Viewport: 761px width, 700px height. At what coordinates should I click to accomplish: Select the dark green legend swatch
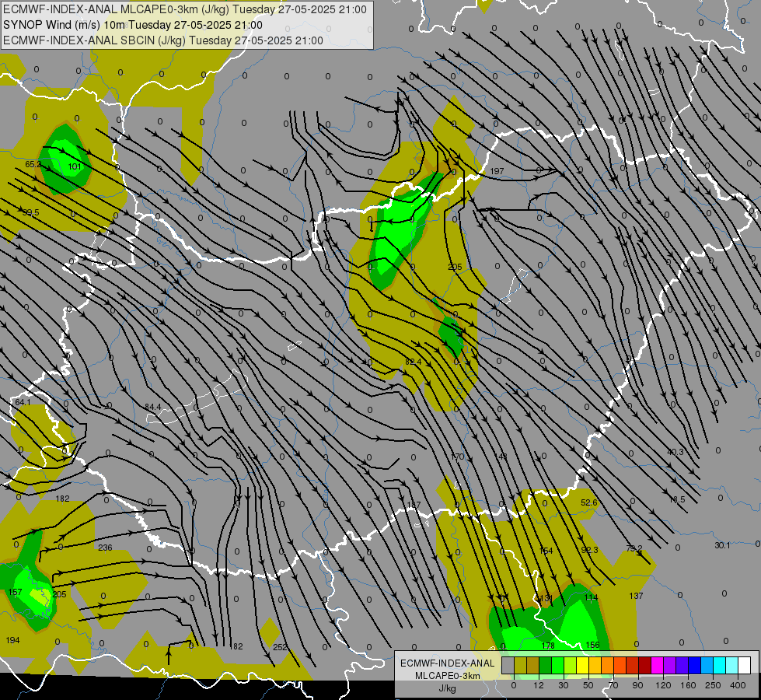[x=545, y=666]
